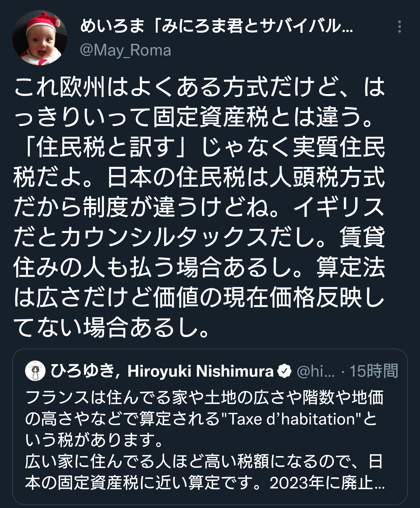
Task: Open May_Roma's baby photo profile avatar
Action: [40, 38]
